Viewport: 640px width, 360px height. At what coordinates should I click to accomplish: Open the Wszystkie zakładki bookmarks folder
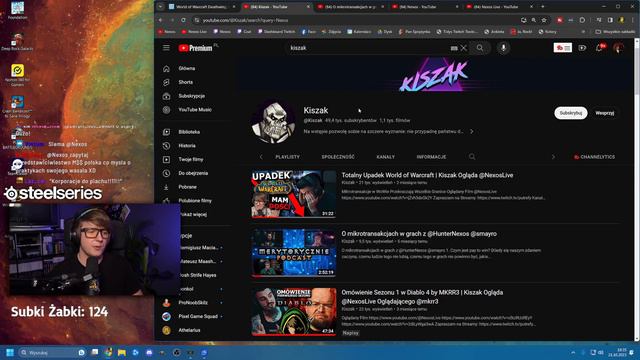click(615, 31)
